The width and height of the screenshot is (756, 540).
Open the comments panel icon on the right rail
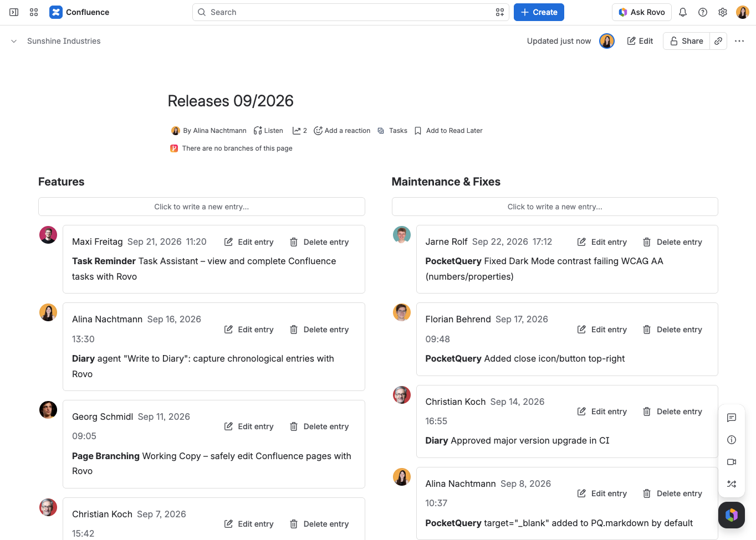(732, 418)
